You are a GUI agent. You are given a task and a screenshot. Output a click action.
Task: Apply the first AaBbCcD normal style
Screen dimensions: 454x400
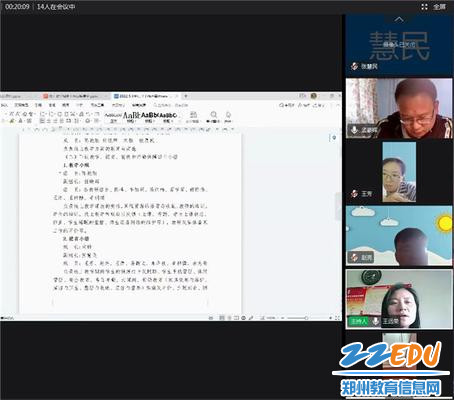click(113, 117)
